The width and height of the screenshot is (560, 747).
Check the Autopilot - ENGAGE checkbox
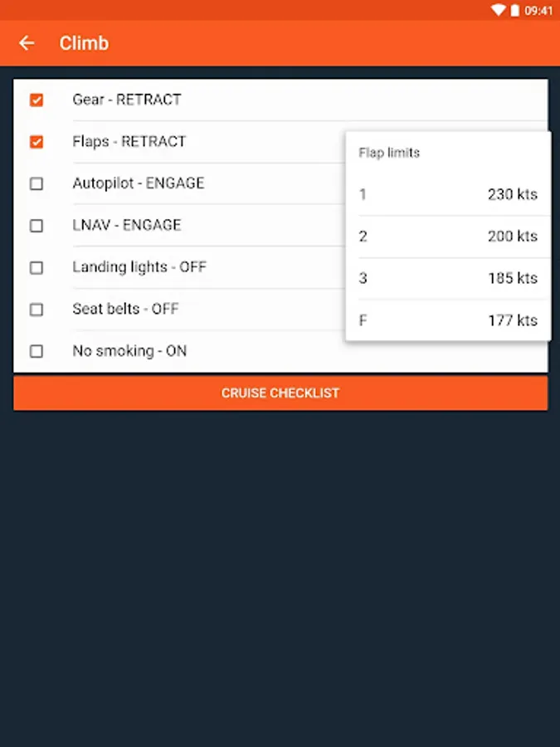pyautogui.click(x=37, y=183)
